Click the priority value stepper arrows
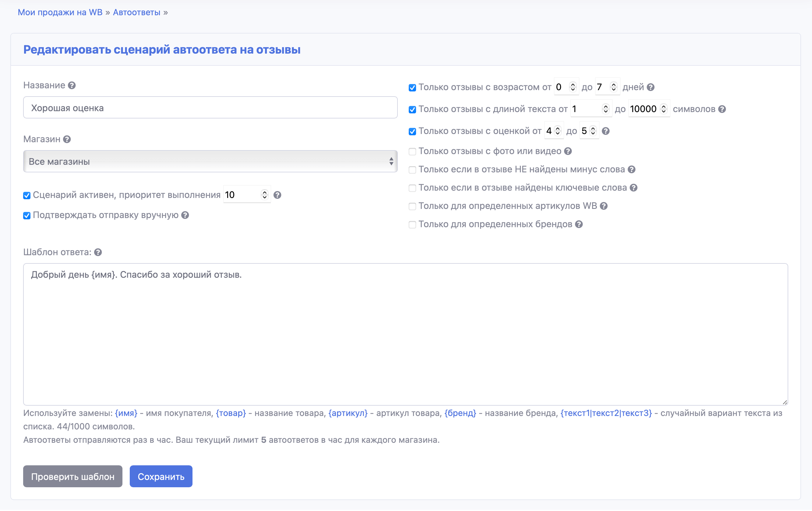This screenshot has height=511, width=812. point(264,195)
